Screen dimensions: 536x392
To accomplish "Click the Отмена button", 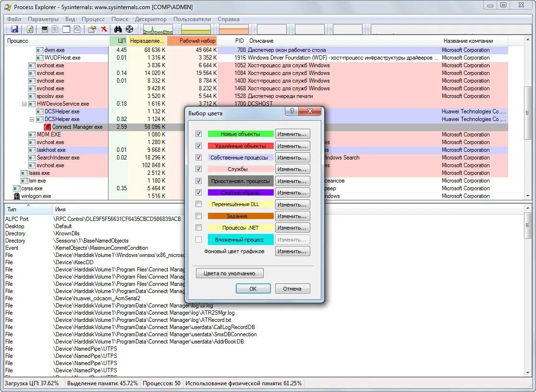I will coord(292,289).
